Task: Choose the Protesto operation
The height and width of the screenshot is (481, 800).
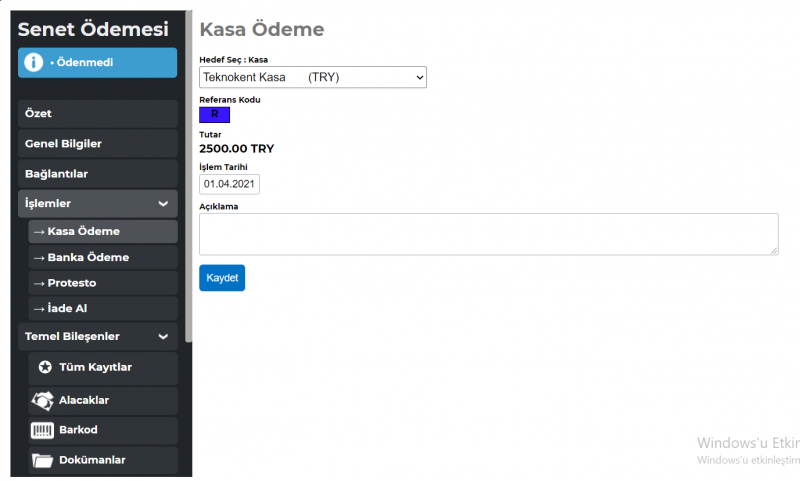Action: coord(103,283)
